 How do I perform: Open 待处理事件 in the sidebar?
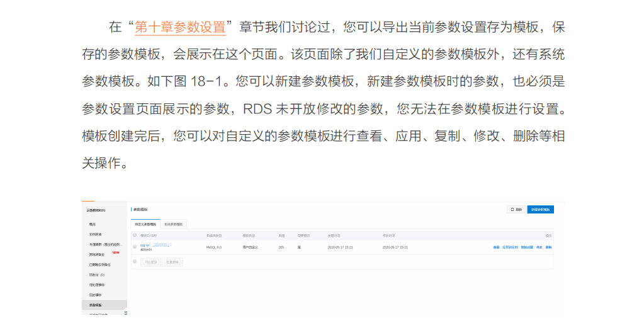click(97, 285)
